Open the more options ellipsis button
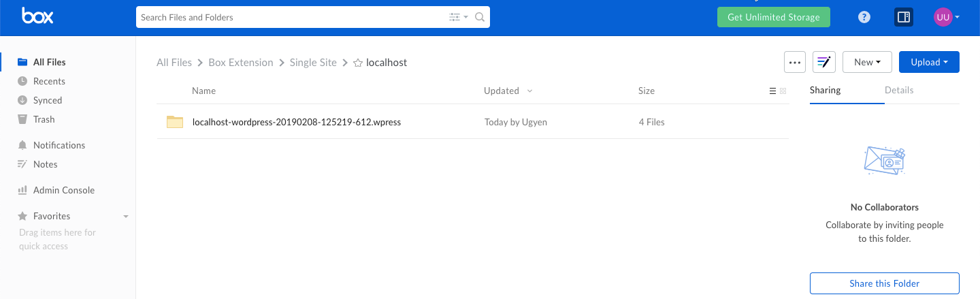 (x=795, y=62)
